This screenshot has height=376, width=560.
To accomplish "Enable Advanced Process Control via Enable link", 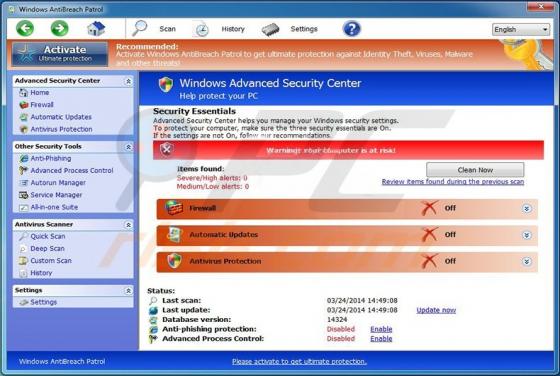I will pos(381,339).
